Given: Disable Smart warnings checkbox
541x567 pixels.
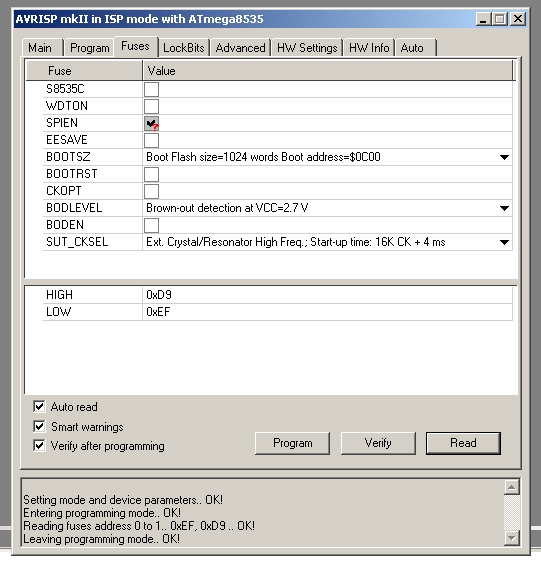Looking at the screenshot, I should [39, 426].
